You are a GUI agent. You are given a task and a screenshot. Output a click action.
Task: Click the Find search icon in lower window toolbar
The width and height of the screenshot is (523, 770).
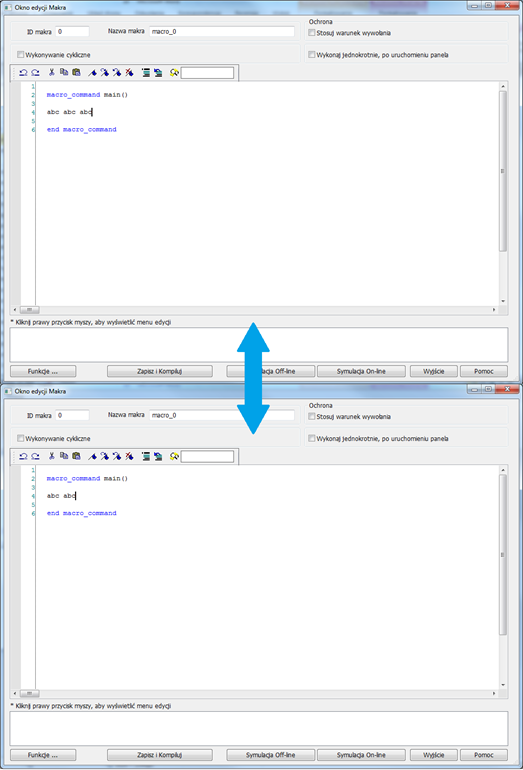(174, 456)
